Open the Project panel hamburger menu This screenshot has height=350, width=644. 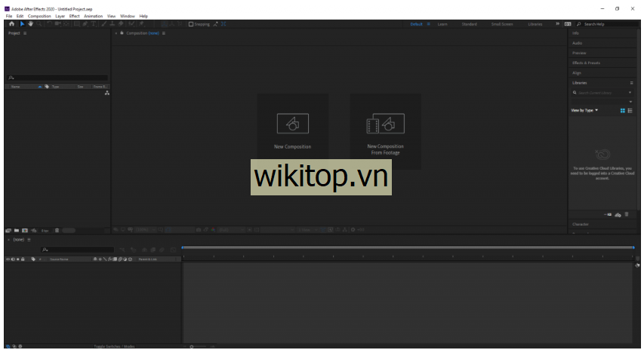pyautogui.click(x=25, y=33)
